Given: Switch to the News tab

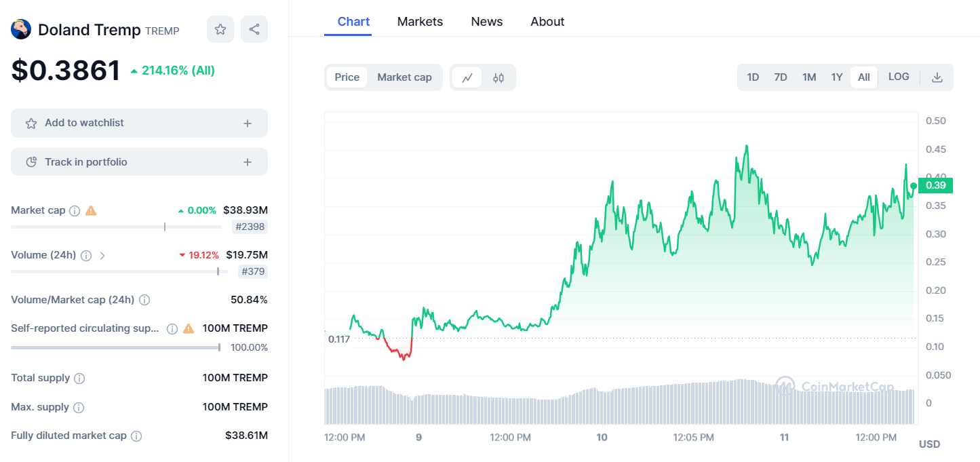Looking at the screenshot, I should coord(487,22).
